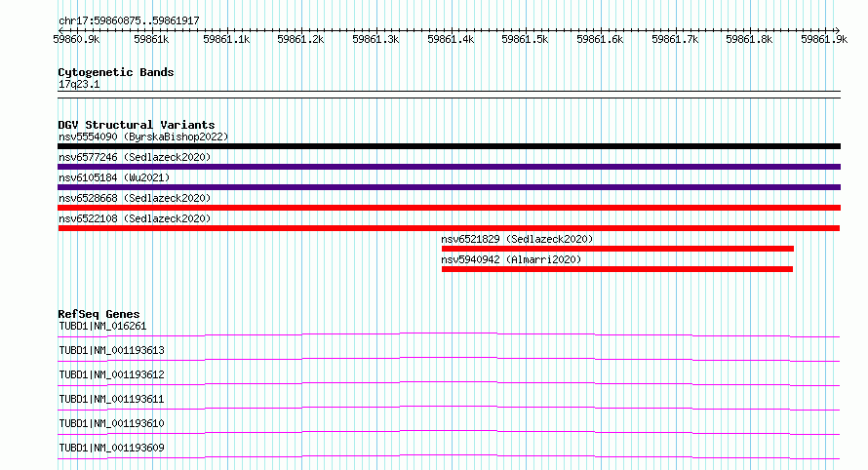Click the 59861.8k ruler tick label
The width and height of the screenshot is (868, 470).
[x=750, y=39]
